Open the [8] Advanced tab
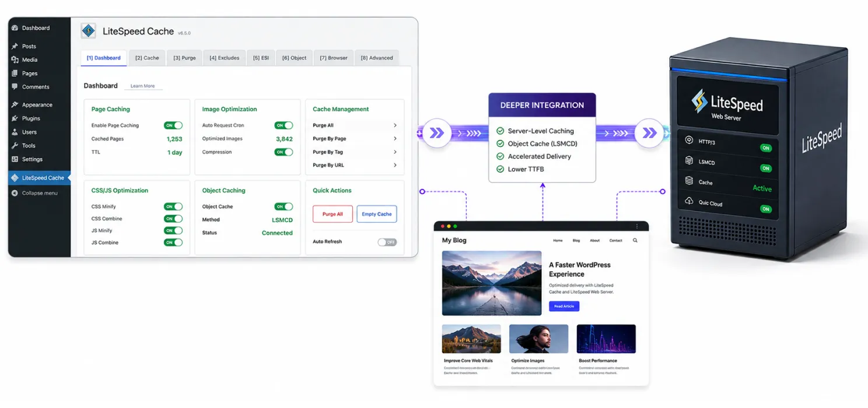868x408 pixels. click(x=377, y=58)
